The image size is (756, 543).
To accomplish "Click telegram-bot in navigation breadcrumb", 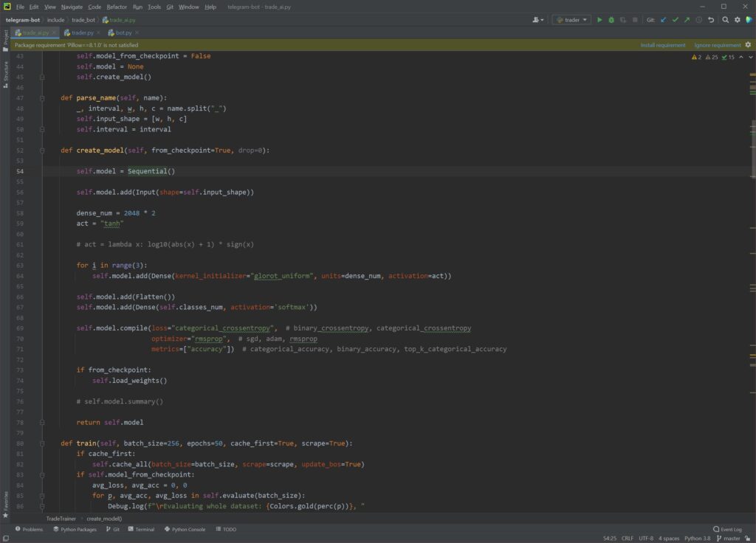I will 23,20.
